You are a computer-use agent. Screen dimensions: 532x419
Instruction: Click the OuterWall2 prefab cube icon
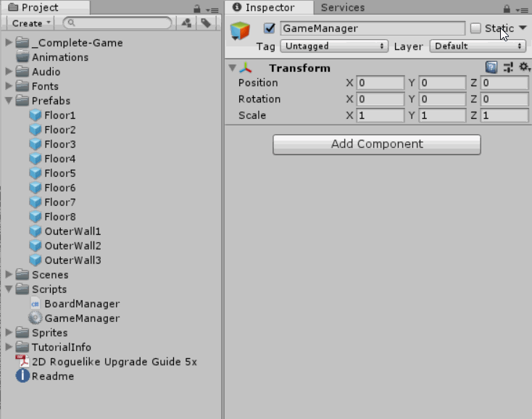click(x=36, y=246)
